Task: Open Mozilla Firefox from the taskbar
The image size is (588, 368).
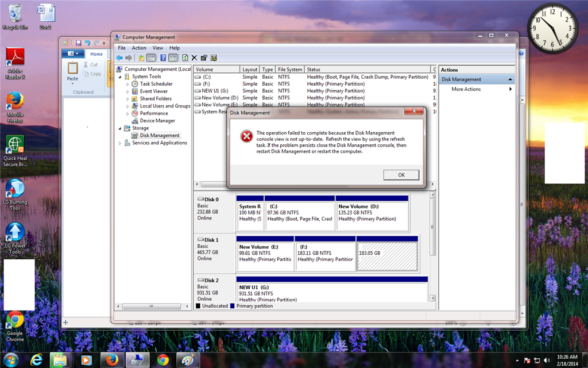Action: pyautogui.click(x=112, y=360)
